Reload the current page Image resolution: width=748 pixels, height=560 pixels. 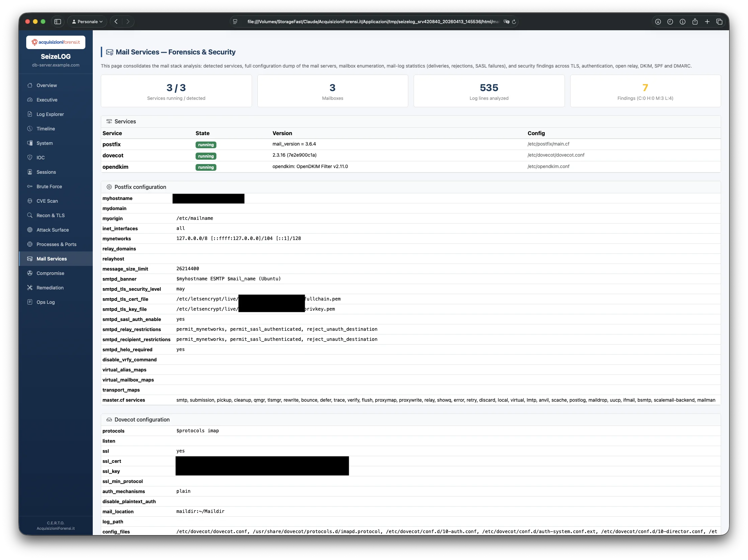click(514, 21)
